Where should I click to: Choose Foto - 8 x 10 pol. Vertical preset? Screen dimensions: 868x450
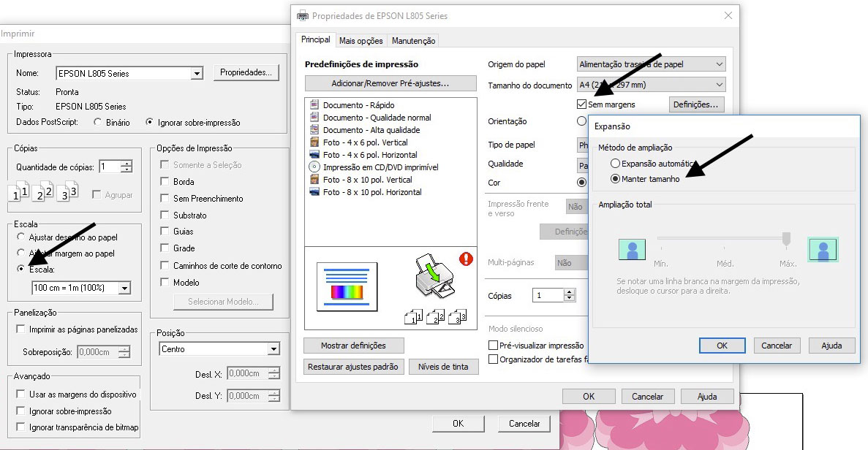[361, 180]
